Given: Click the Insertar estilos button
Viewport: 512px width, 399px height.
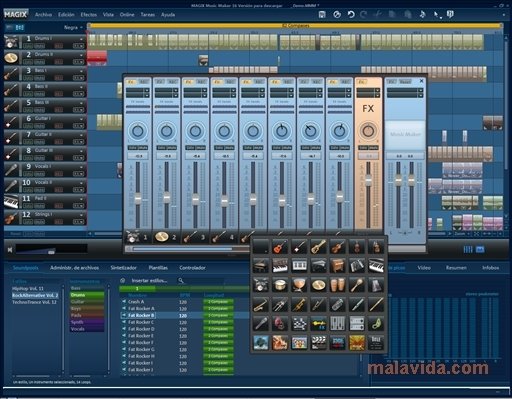Looking at the screenshot, I should click(x=149, y=281).
